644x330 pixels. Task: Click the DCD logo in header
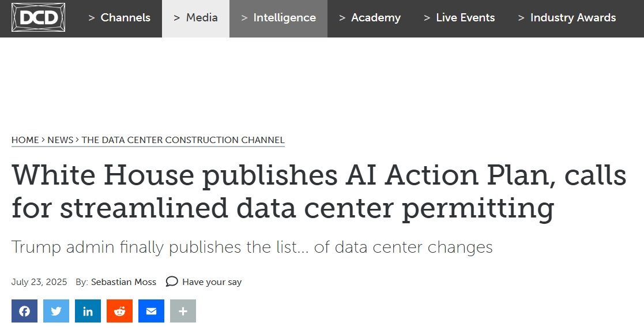(38, 17)
